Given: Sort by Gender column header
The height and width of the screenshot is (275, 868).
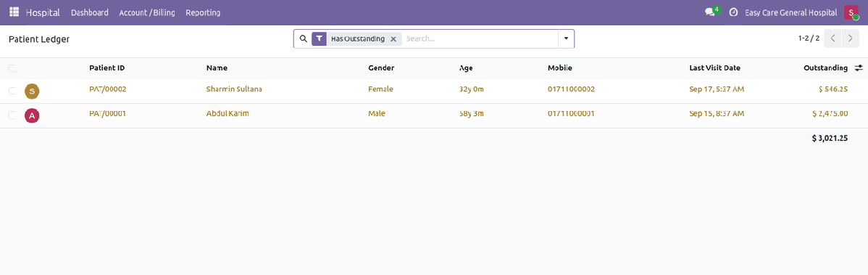Looking at the screenshot, I should pyautogui.click(x=381, y=68).
